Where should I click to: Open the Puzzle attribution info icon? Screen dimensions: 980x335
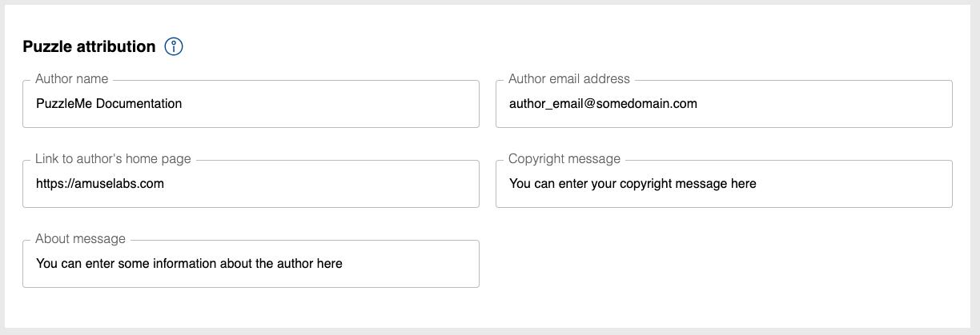174,46
